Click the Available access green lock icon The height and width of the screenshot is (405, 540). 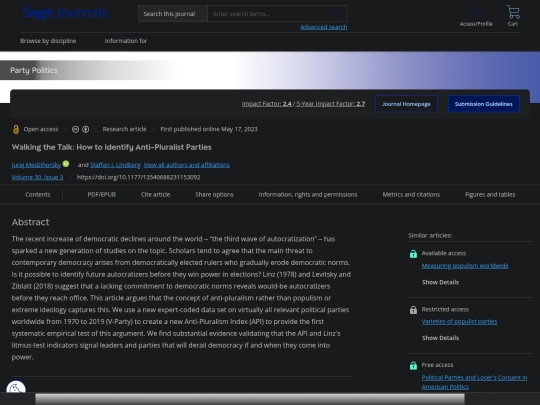(413, 254)
